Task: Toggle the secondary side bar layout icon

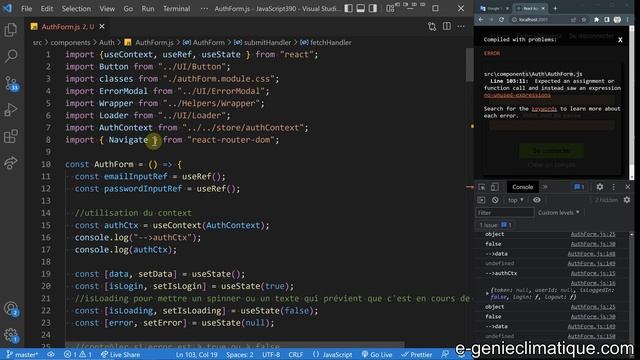Action: [373, 8]
